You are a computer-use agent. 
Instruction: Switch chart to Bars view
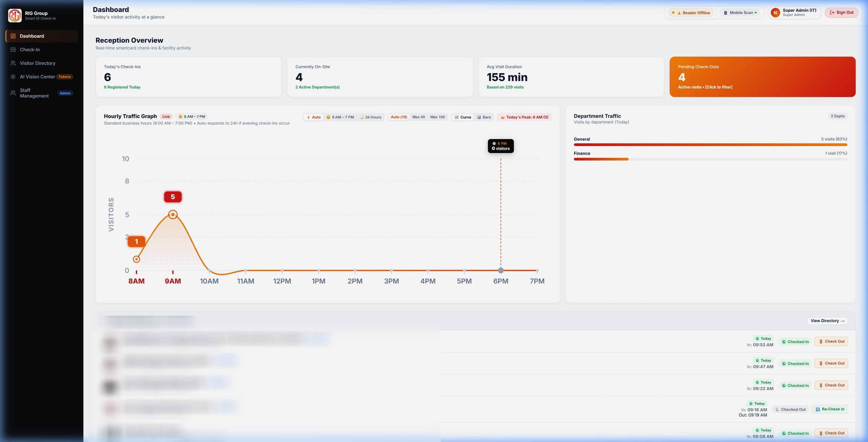pyautogui.click(x=484, y=117)
